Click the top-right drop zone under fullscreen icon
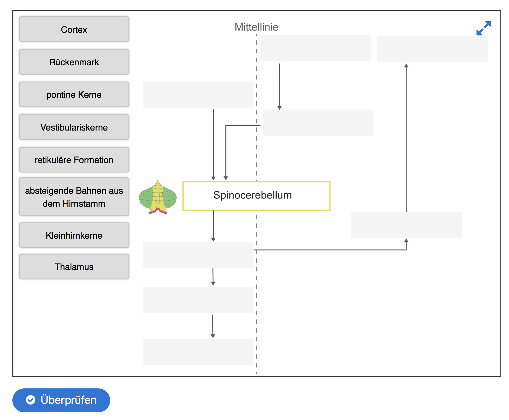509x420 pixels. coord(433,49)
